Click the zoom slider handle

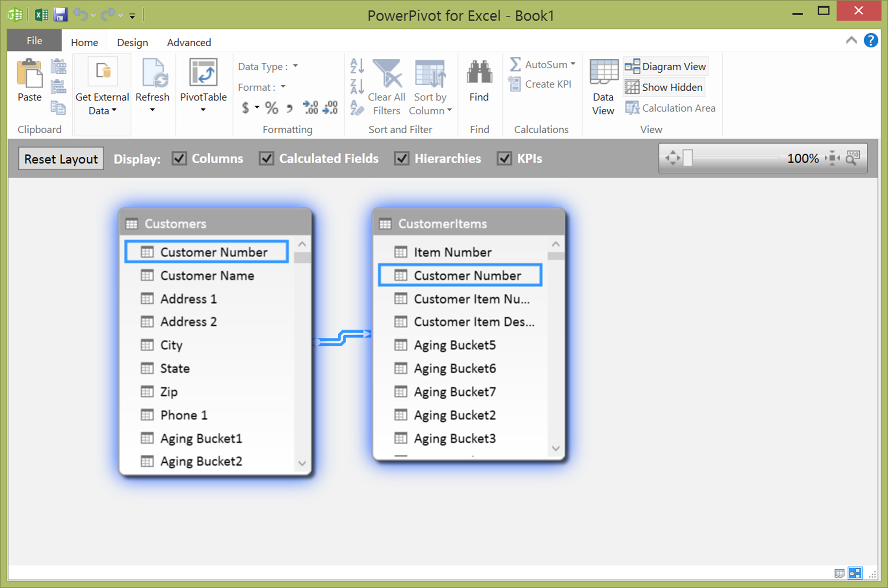click(x=688, y=158)
